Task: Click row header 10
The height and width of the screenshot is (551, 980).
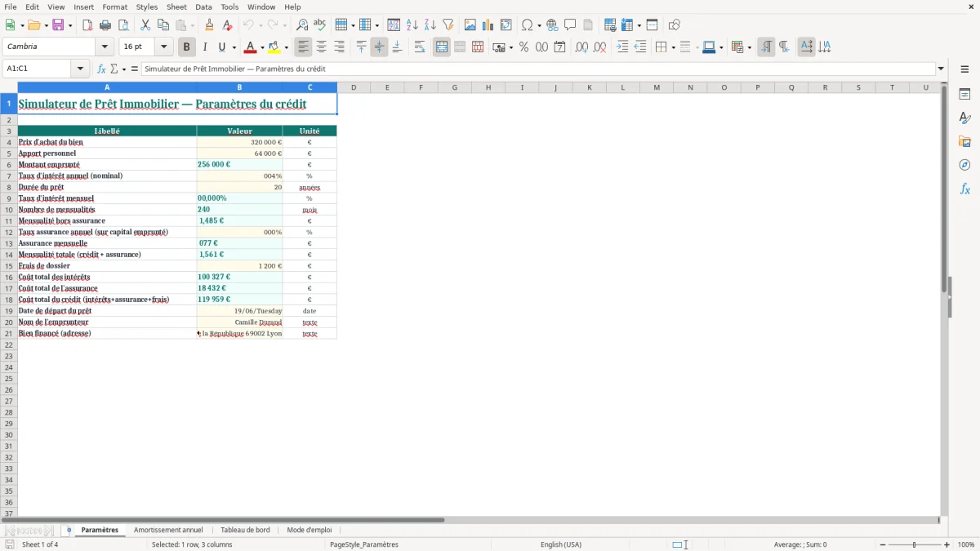Action: tap(9, 210)
